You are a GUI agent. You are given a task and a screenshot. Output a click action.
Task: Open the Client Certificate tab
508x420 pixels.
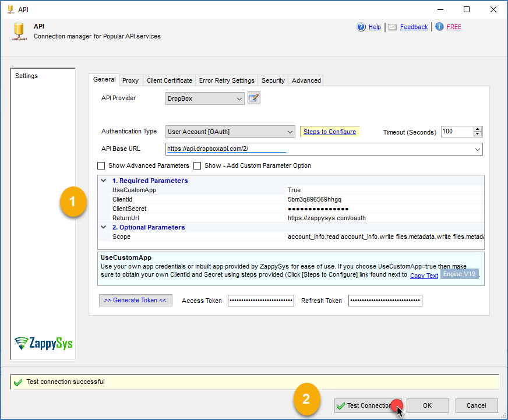point(170,80)
